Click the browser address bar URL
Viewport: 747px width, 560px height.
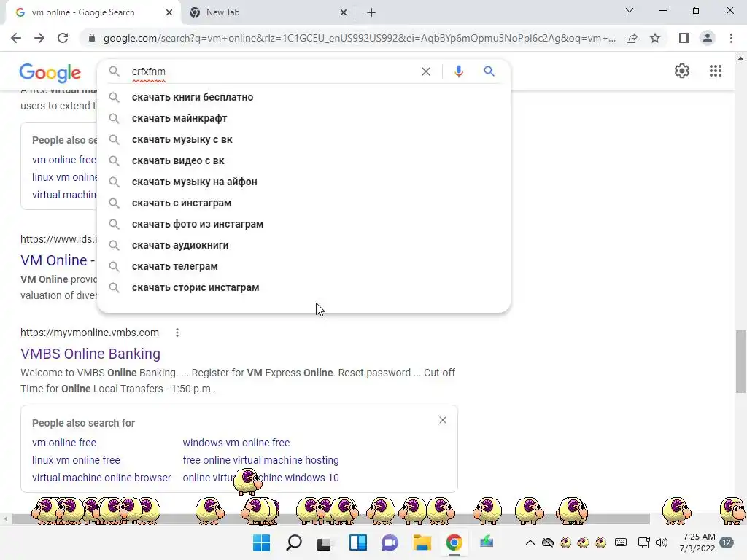359,38
